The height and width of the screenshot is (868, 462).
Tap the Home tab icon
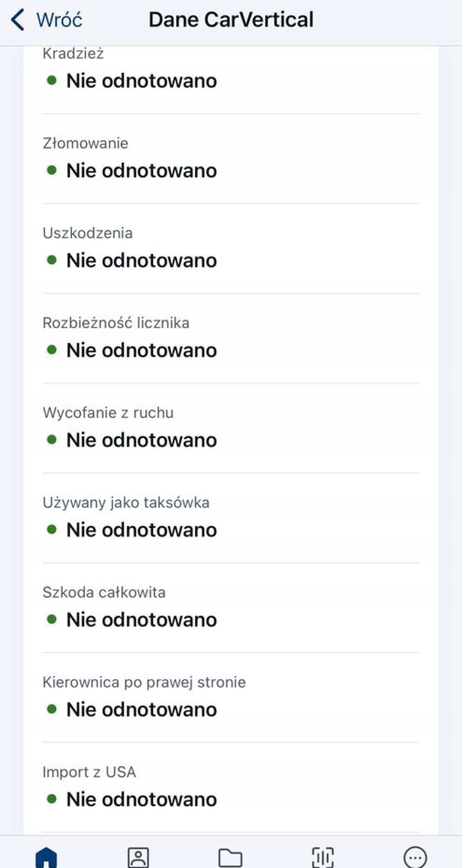coord(46,857)
